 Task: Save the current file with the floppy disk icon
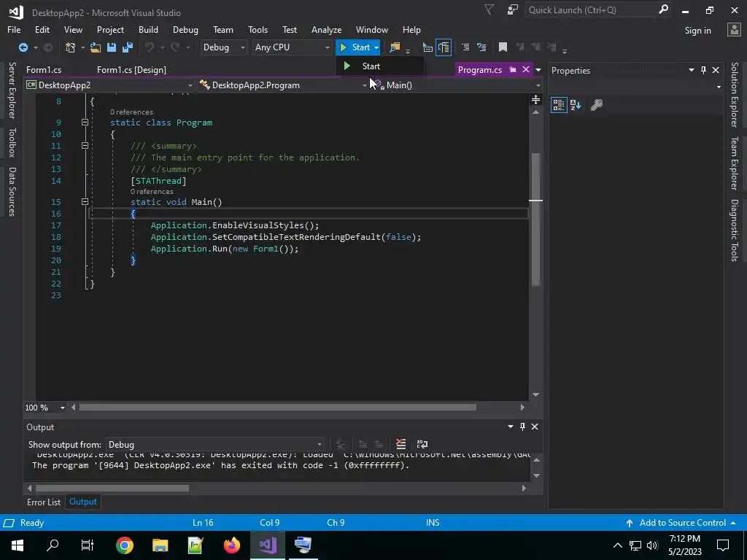click(112, 47)
